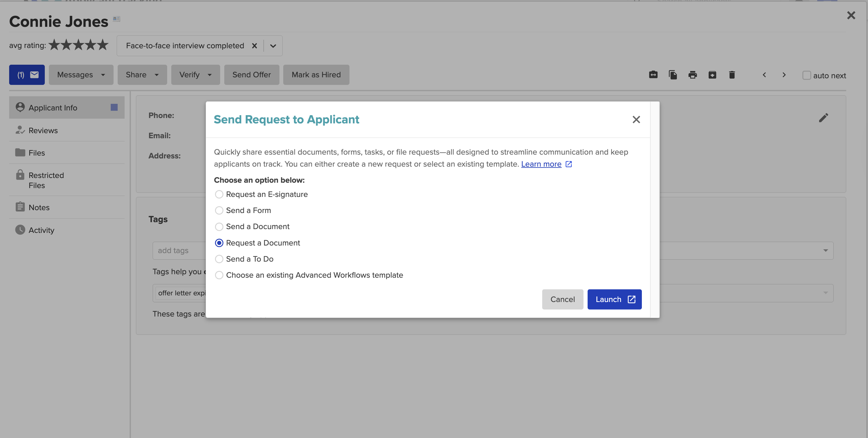868x438 pixels.
Task: Go to next applicant arrow
Action: [784, 75]
